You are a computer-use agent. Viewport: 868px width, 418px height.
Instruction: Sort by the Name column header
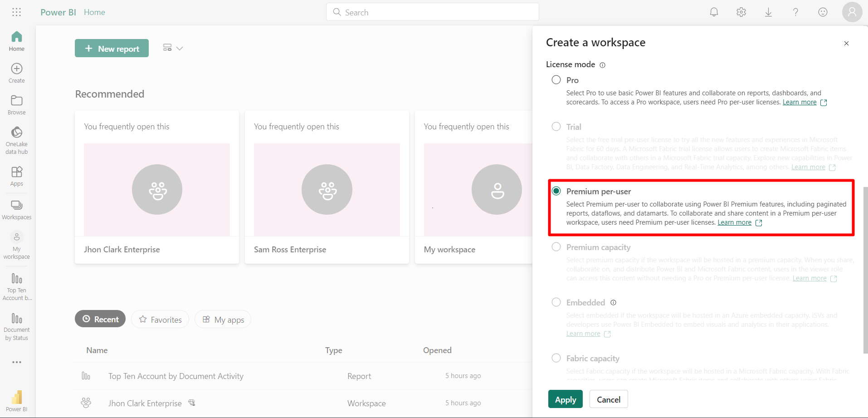click(x=97, y=350)
